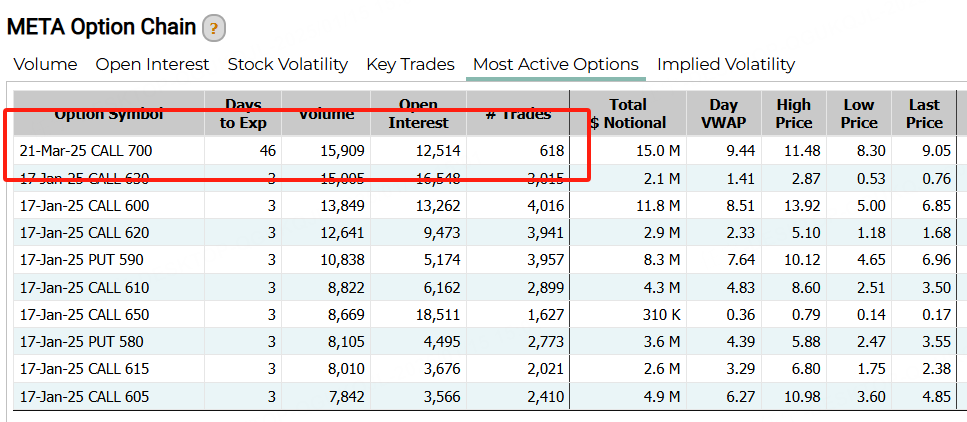This screenshot has width=967, height=422.
Task: Click the 2,773 trades cell
Action: point(545,342)
